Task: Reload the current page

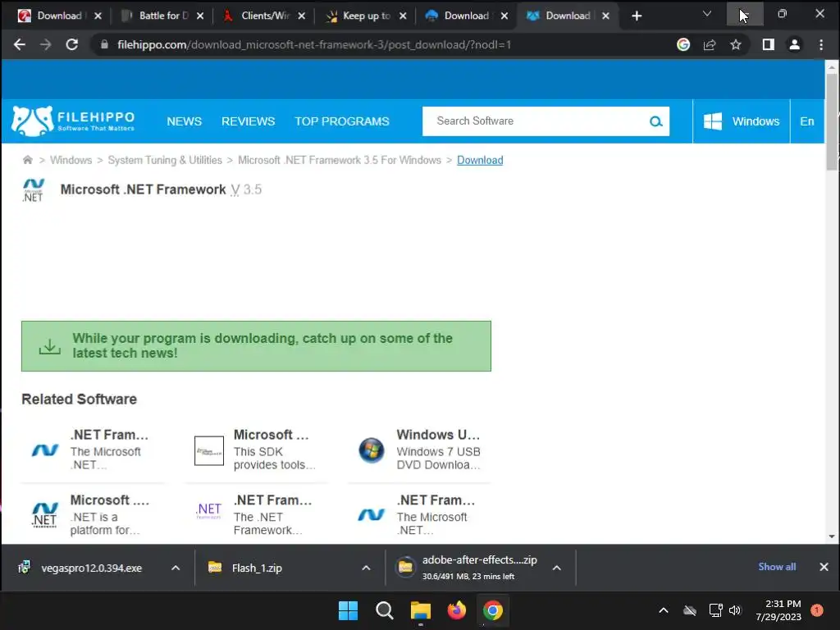Action: (x=72, y=44)
